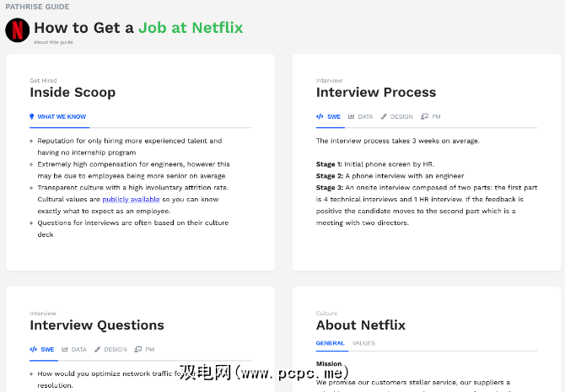Click the Interview Questions card heading
Image resolution: width=565 pixels, height=392 pixels.
[97, 325]
